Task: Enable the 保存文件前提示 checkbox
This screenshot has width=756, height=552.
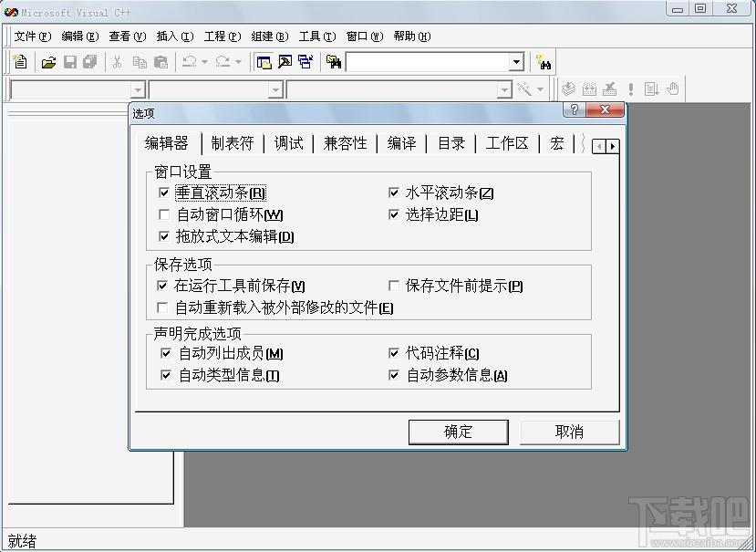Action: point(394,286)
